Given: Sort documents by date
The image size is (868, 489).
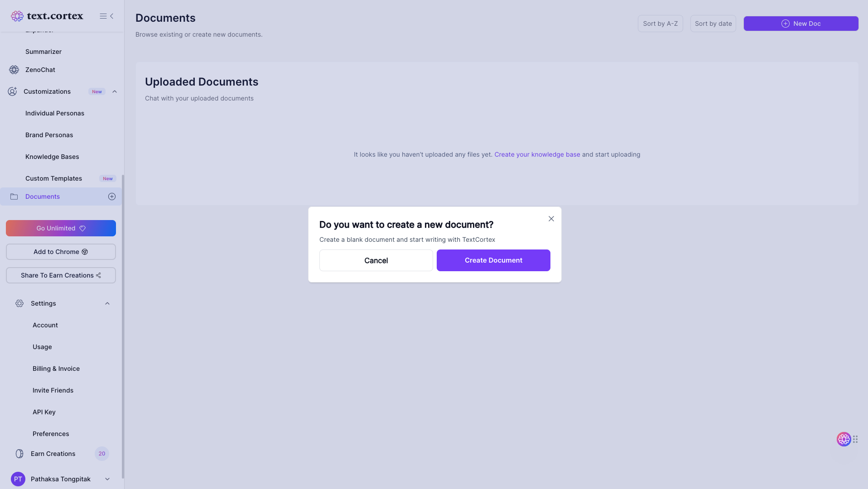Looking at the screenshot, I should tap(713, 24).
